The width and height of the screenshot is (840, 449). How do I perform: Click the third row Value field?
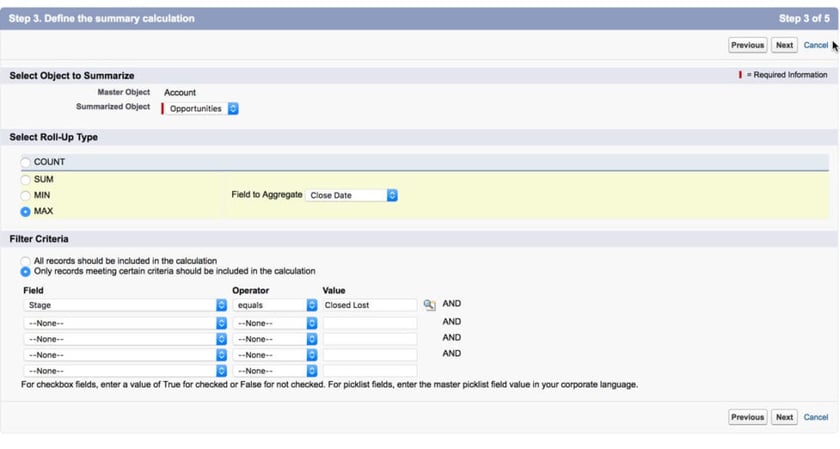click(370, 339)
